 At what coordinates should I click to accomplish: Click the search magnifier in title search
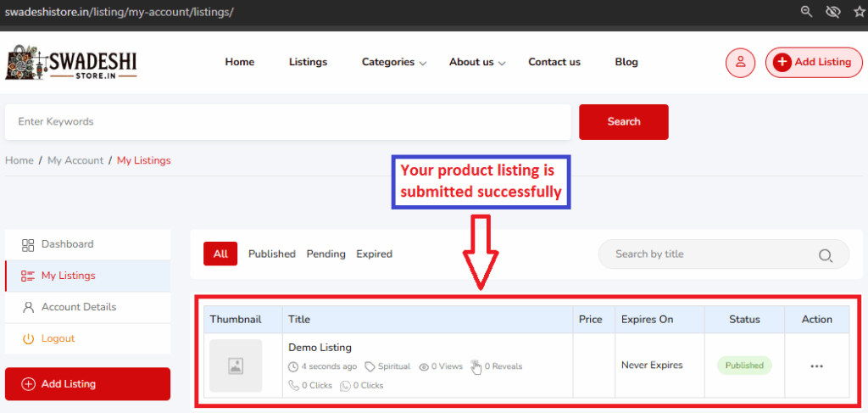[x=825, y=254]
